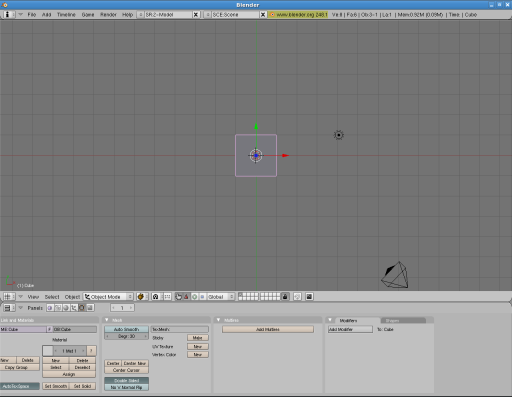Open the Help menu
Image resolution: width=512 pixels, height=397 pixels.
127,15
